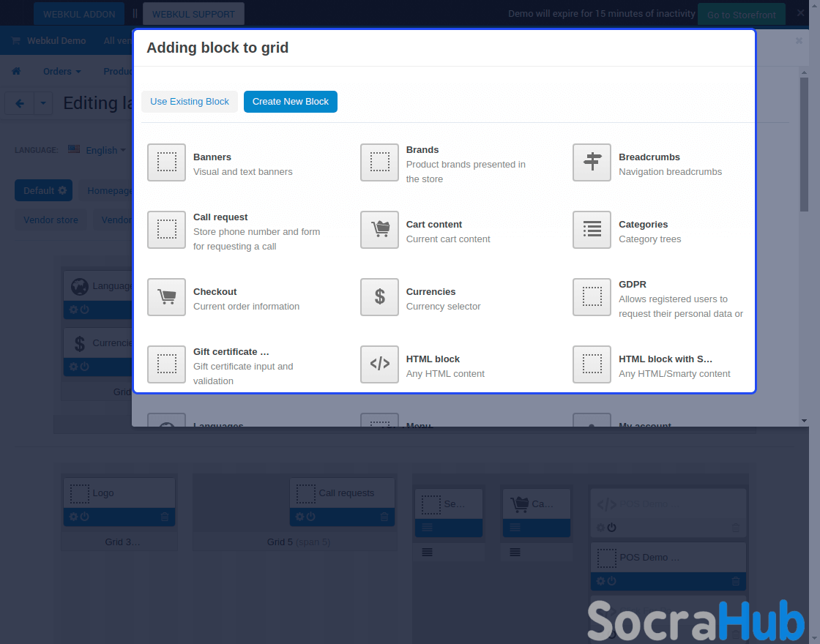This screenshot has width=820, height=644.
Task: Select the Cart content cart icon
Action: (x=380, y=230)
